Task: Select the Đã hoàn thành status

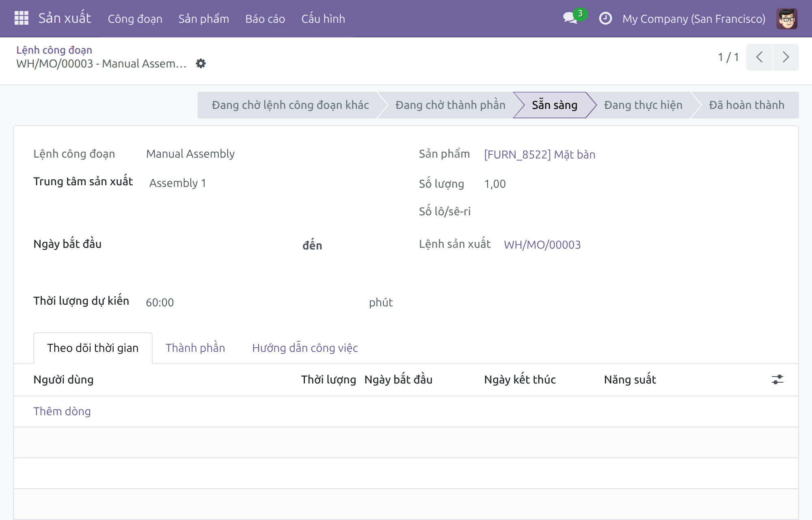Action: click(746, 105)
